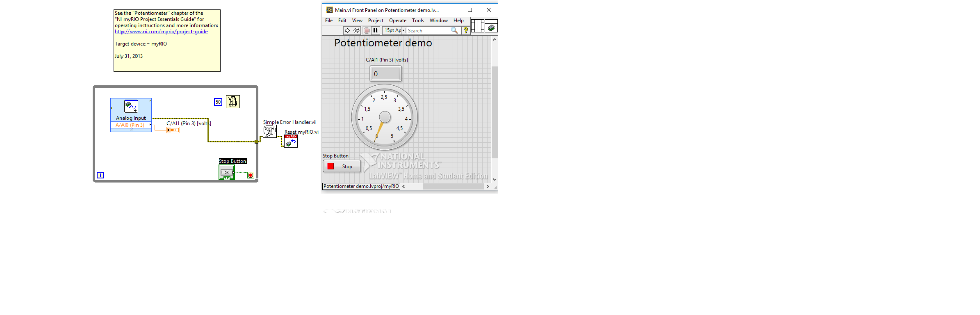Screen dimensions: 980x315
Task: Open the Window menu
Action: 439,21
